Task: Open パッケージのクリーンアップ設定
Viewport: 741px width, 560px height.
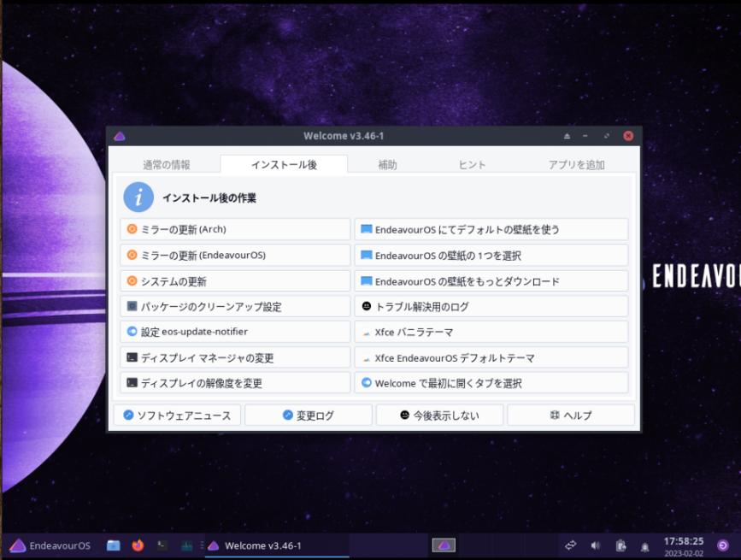Action: (235, 307)
